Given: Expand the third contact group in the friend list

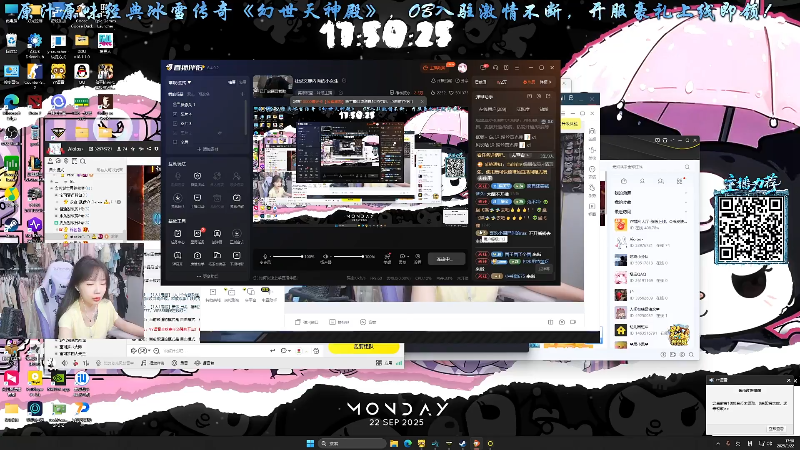Looking at the screenshot, I should coord(651,211).
